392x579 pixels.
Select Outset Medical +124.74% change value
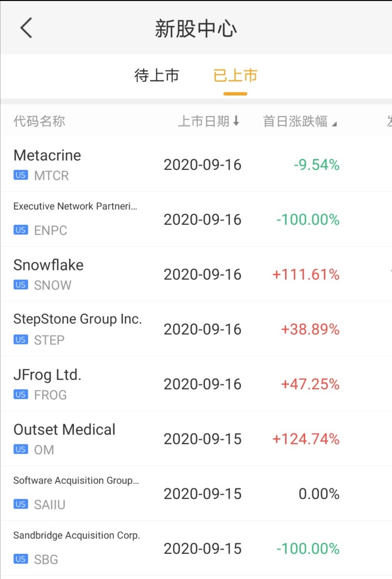coord(306,439)
